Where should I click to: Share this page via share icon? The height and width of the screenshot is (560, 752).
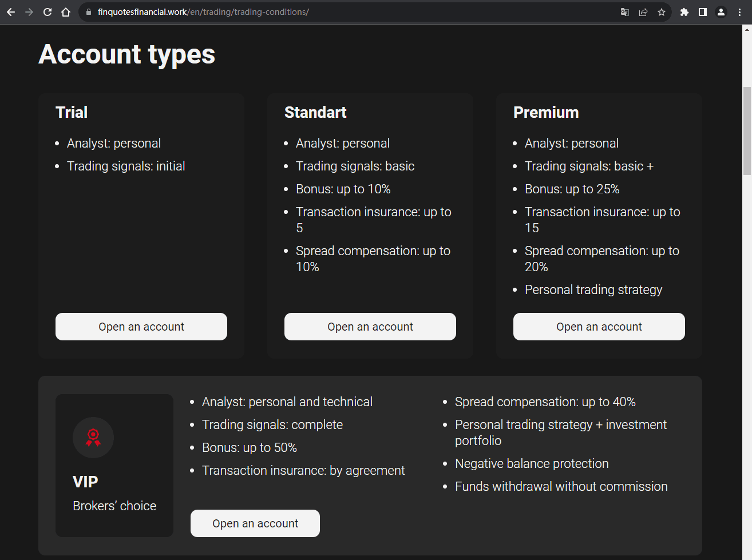pyautogui.click(x=643, y=12)
